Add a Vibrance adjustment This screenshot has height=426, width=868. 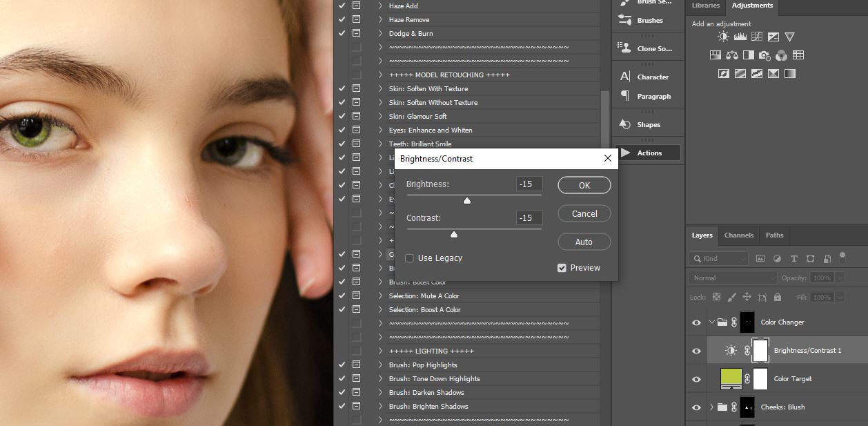click(790, 37)
